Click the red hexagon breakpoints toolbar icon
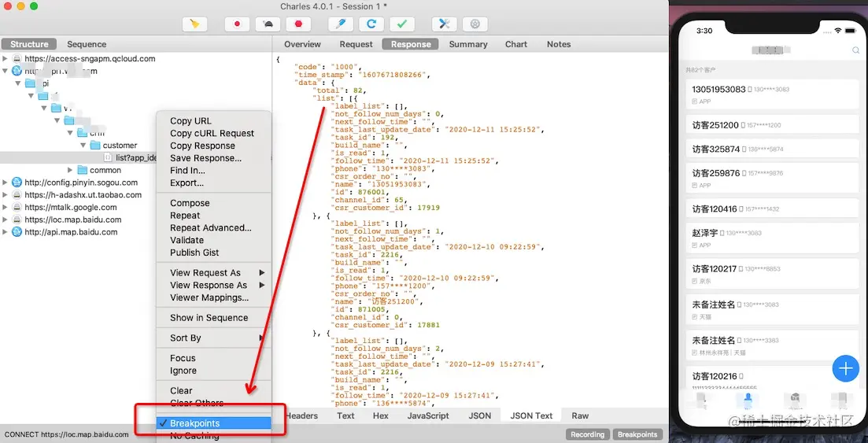The image size is (868, 443). pos(298,24)
